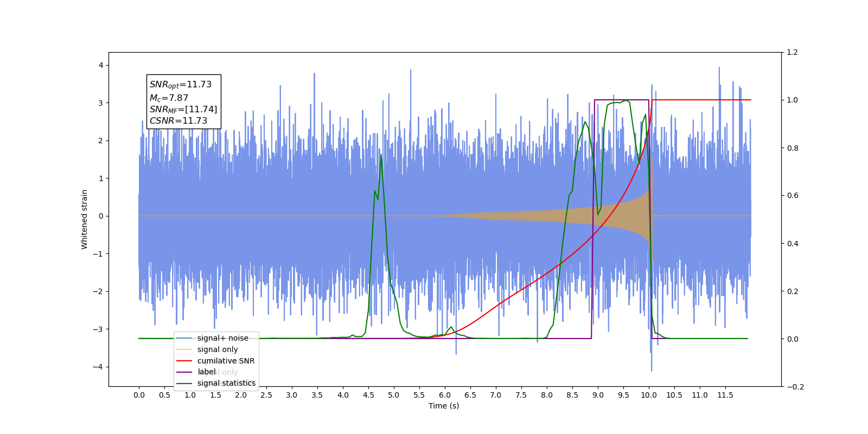Image resolution: width=868 pixels, height=434 pixels.
Task: Click the blue line swatch in legend
Action: [x=184, y=338]
